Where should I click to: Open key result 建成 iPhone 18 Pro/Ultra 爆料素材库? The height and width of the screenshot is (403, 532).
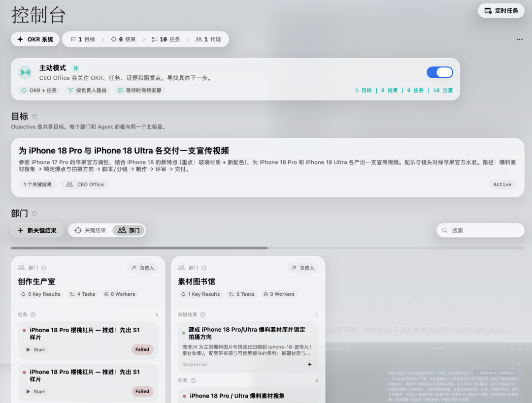247,333
